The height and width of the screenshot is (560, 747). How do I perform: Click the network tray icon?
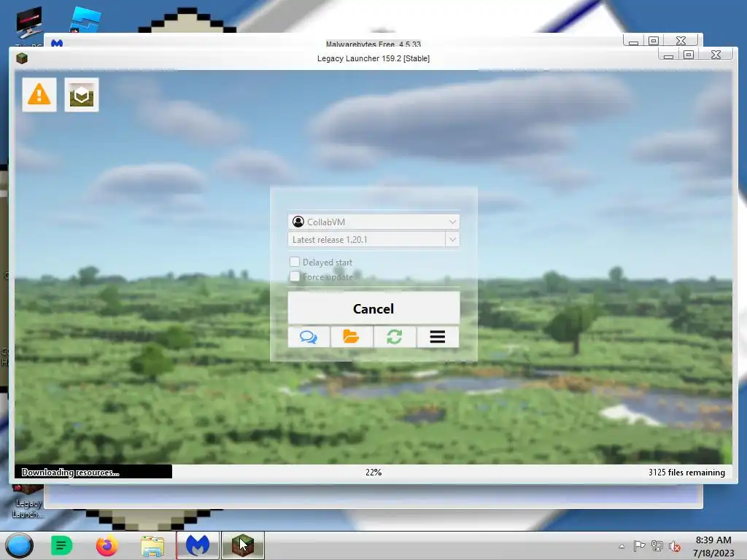657,545
